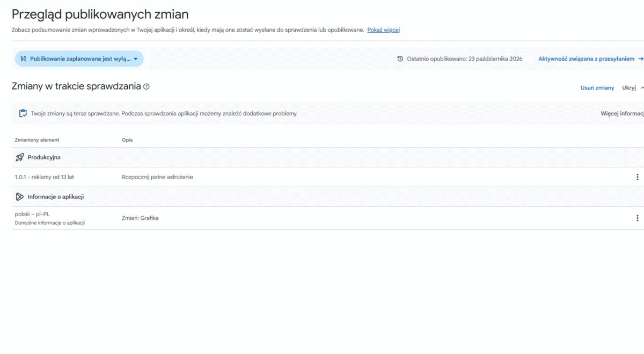Open three-dot menu for the polski pl-PL row

(x=637, y=218)
